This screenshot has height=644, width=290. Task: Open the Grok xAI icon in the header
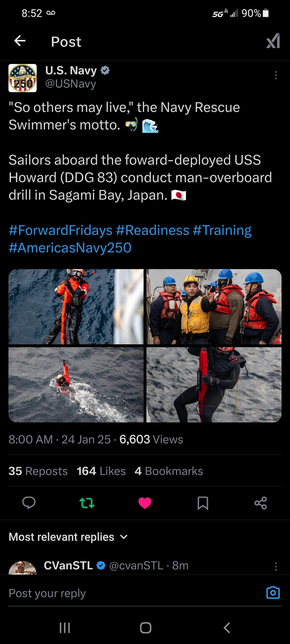point(273,41)
